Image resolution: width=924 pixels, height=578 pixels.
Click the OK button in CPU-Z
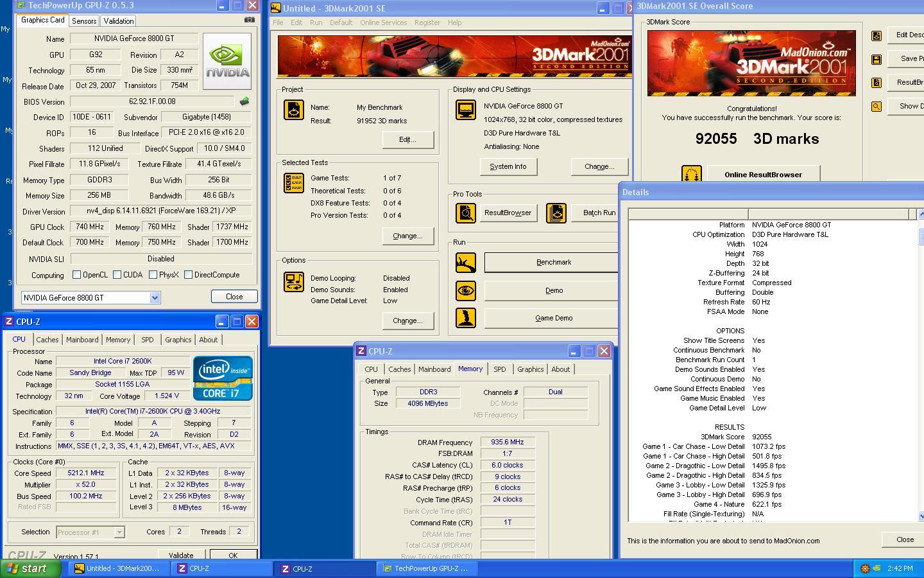click(233, 555)
